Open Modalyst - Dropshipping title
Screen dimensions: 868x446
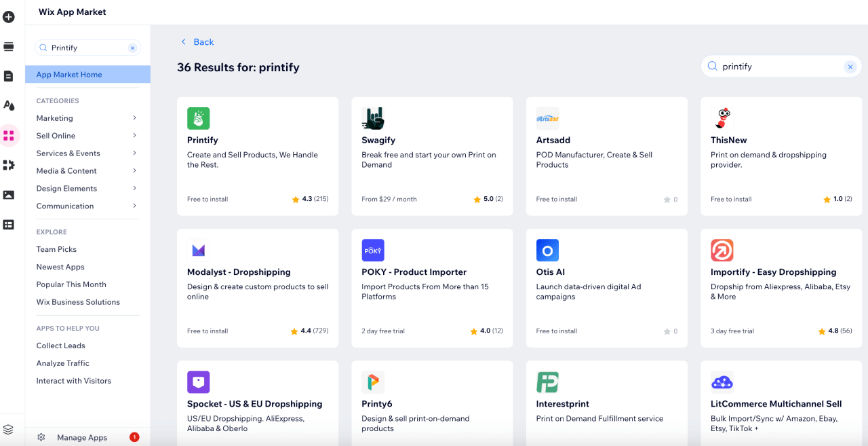coord(239,272)
